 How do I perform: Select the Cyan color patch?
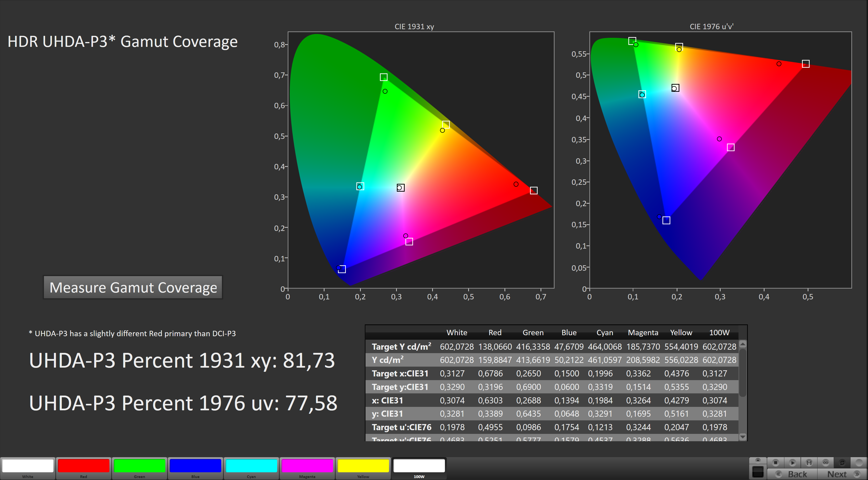point(251,468)
